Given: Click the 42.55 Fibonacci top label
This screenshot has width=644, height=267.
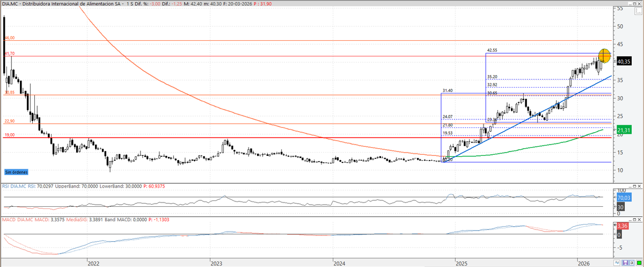Looking at the screenshot, I should point(492,50).
